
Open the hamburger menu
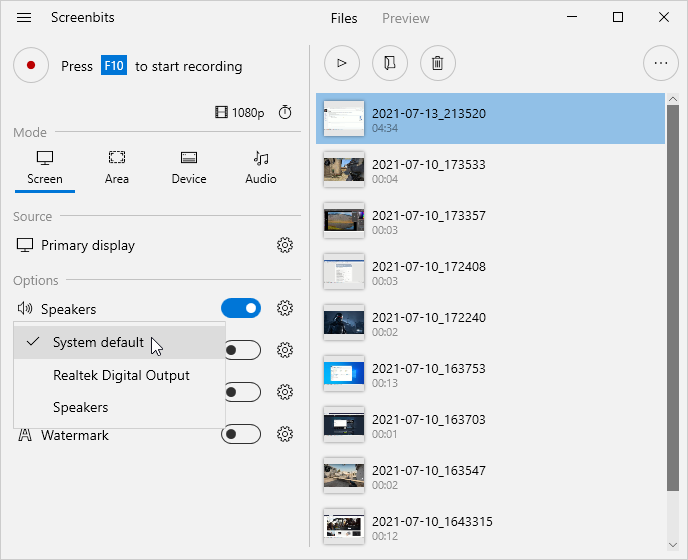(x=24, y=18)
